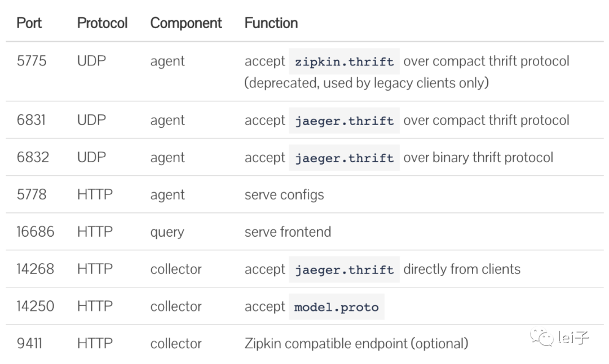609x364 pixels.
Task: Click port number 14250 cell
Action: tap(35, 307)
